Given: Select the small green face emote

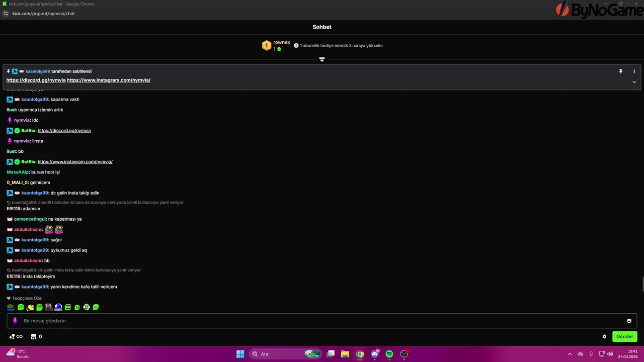Looking at the screenshot, I should [x=77, y=307].
